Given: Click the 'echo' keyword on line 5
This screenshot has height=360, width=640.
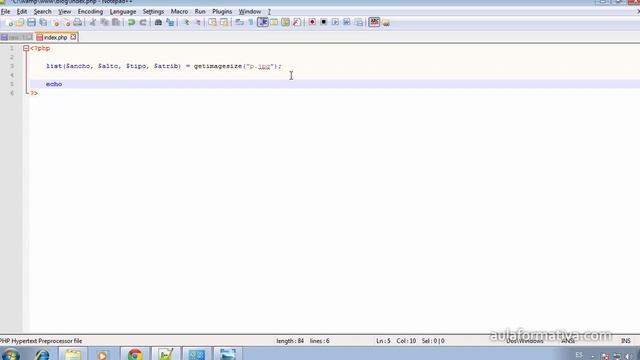Looking at the screenshot, I should (54, 84).
